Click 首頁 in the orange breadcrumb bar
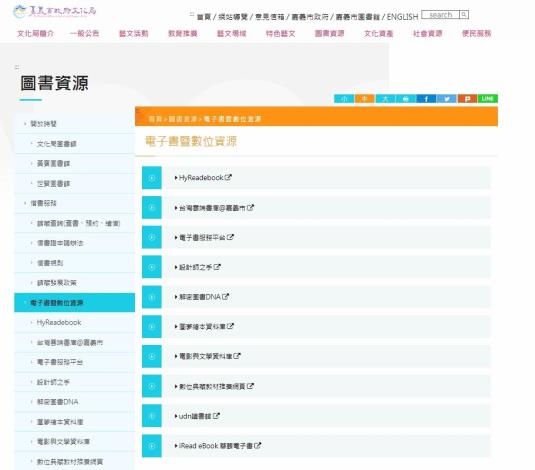The image size is (535, 470). (x=155, y=119)
